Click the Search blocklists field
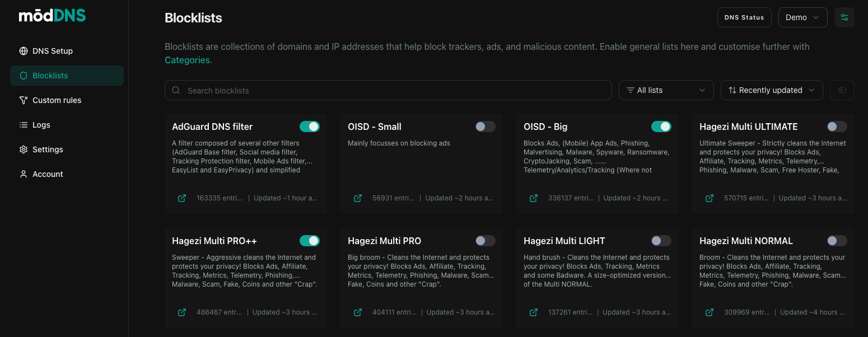The width and height of the screenshot is (868, 337). [x=388, y=90]
